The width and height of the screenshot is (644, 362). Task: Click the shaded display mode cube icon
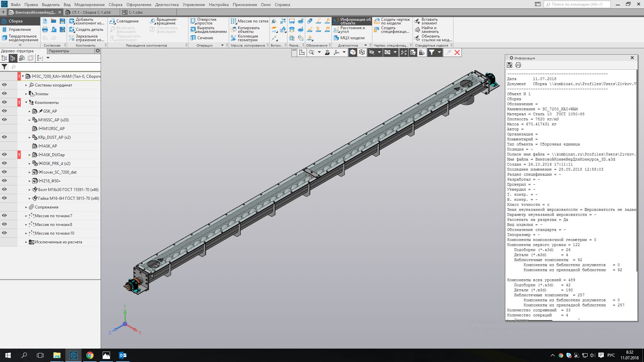pyautogui.click(x=353, y=52)
